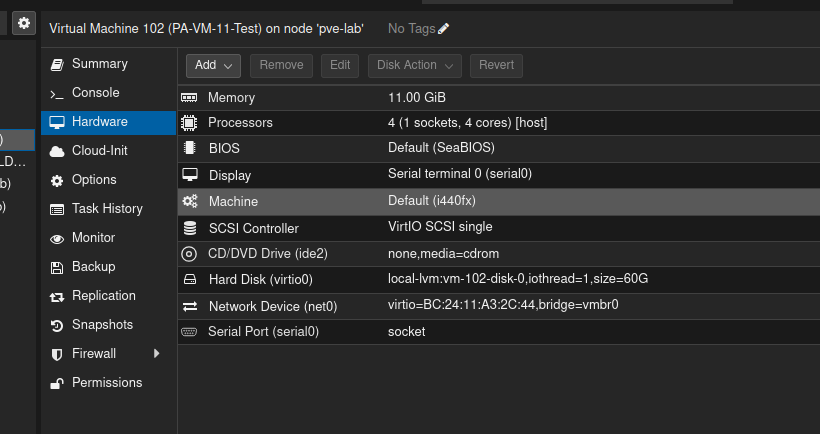Click the Hard Disk drive icon

click(x=189, y=280)
